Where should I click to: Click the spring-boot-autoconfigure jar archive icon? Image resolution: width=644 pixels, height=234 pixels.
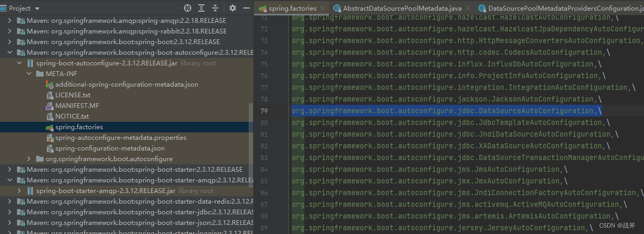pos(30,63)
